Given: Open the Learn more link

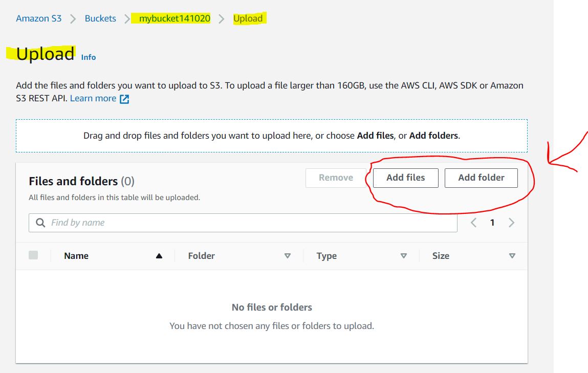Looking at the screenshot, I should coord(93,98).
